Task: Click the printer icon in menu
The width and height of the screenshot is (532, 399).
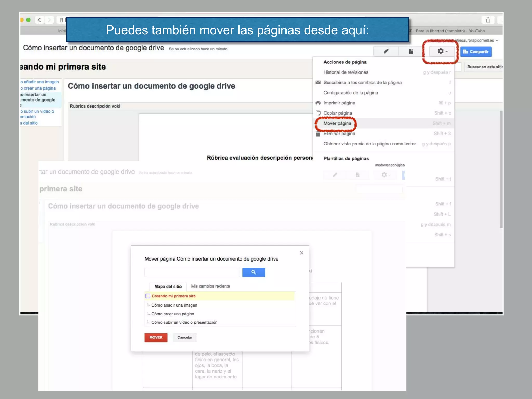Action: coord(318,103)
